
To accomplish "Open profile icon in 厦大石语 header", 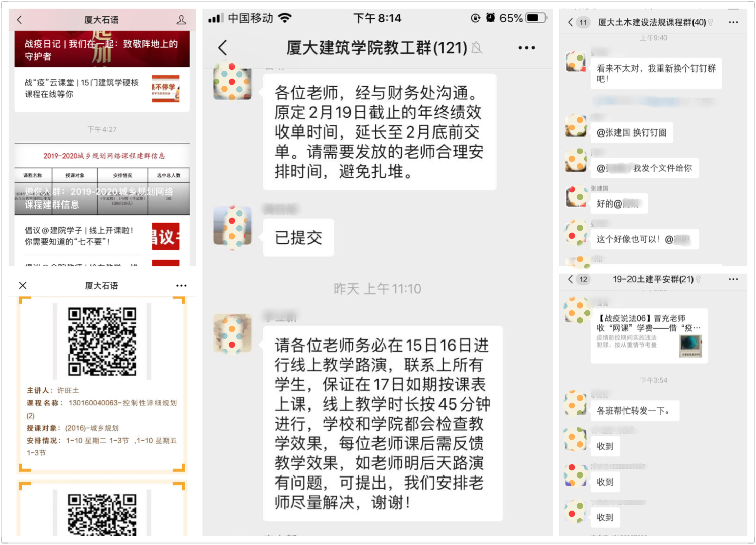I will pos(181,20).
